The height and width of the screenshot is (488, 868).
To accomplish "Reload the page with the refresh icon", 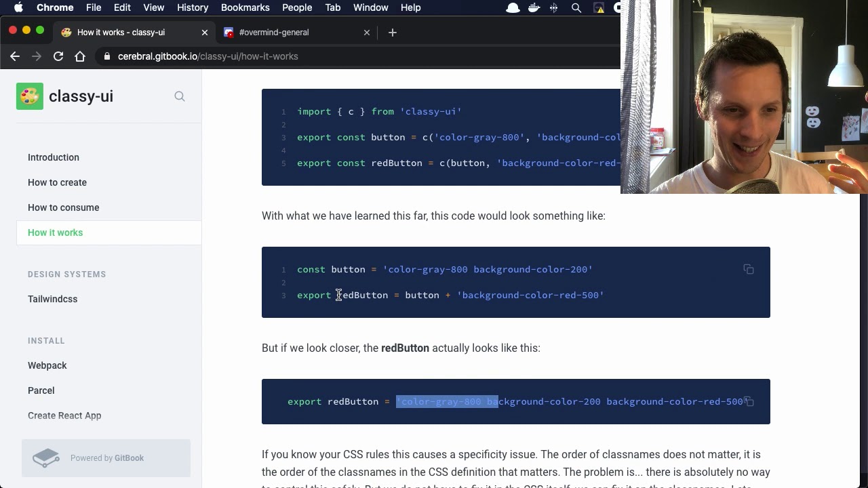I will [58, 56].
